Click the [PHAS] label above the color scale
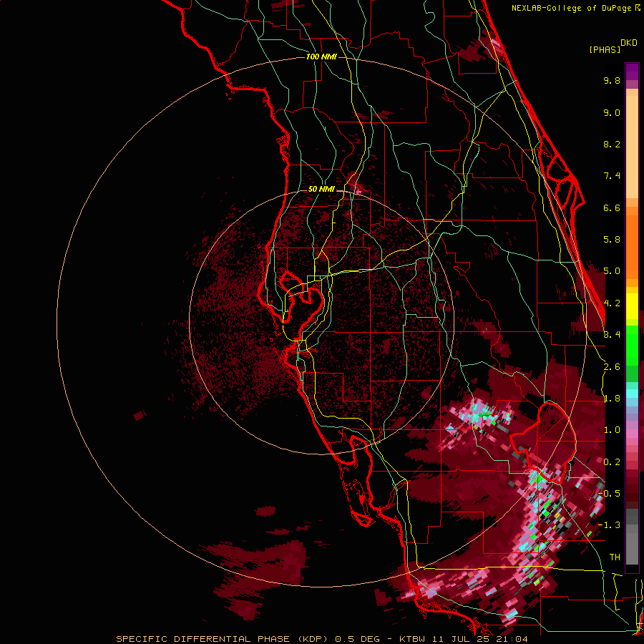 pyautogui.click(x=605, y=49)
